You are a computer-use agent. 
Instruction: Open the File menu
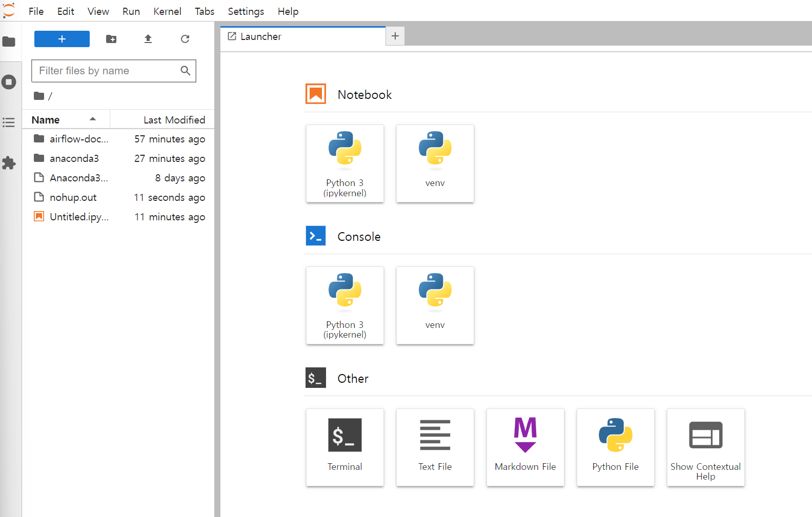[36, 11]
